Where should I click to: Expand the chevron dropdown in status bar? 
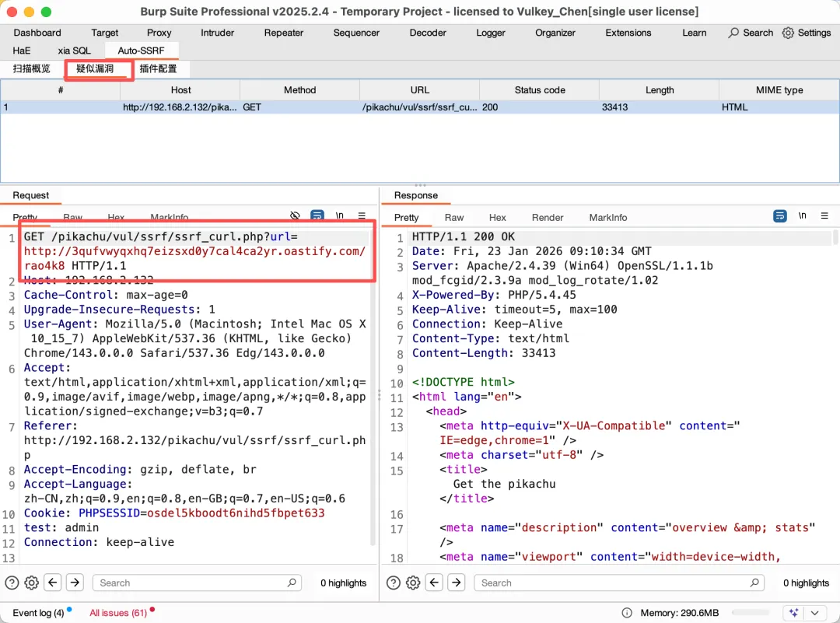(815, 612)
